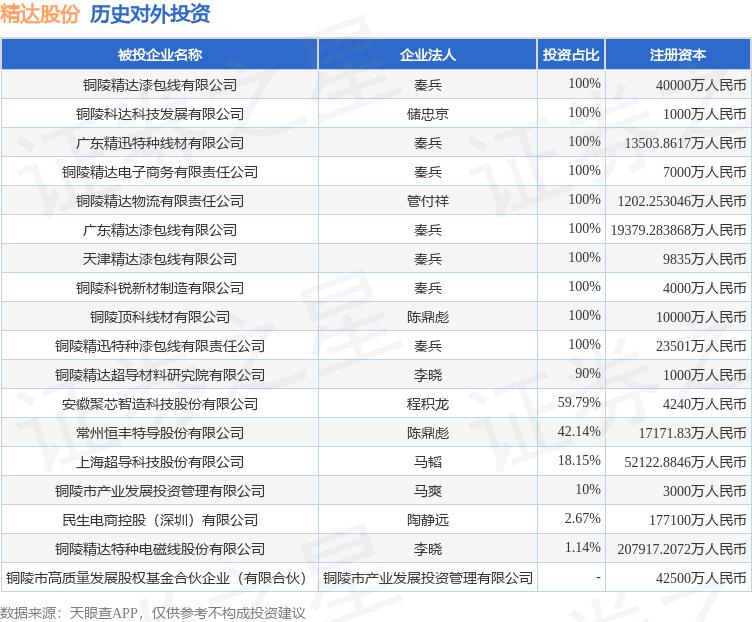
Task: Click 40000万人民币 registered capital
Action: click(701, 85)
